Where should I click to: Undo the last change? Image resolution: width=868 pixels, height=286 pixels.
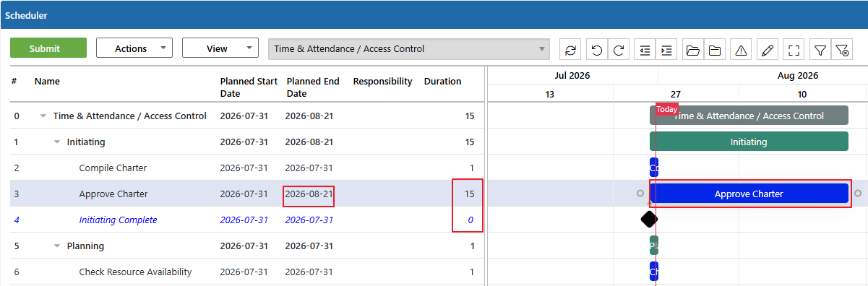(x=597, y=49)
